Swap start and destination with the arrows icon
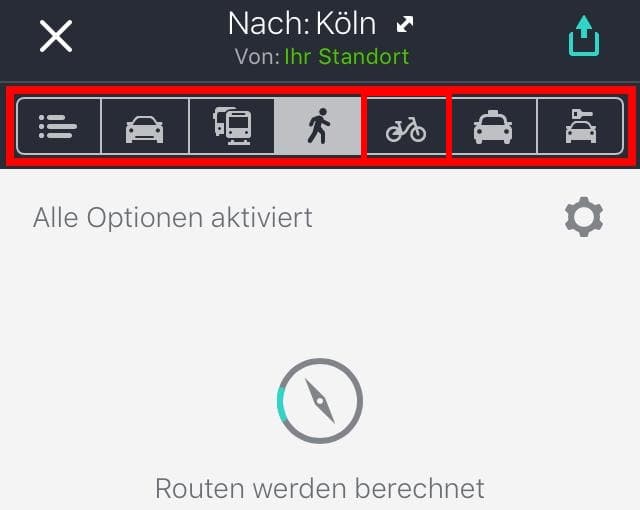The height and width of the screenshot is (510, 640). click(405, 24)
